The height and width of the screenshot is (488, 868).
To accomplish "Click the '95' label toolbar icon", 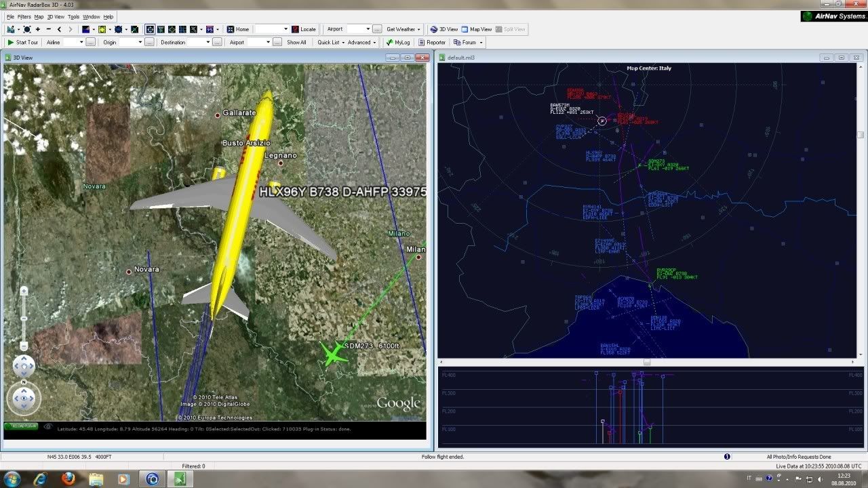I will coord(210,29).
